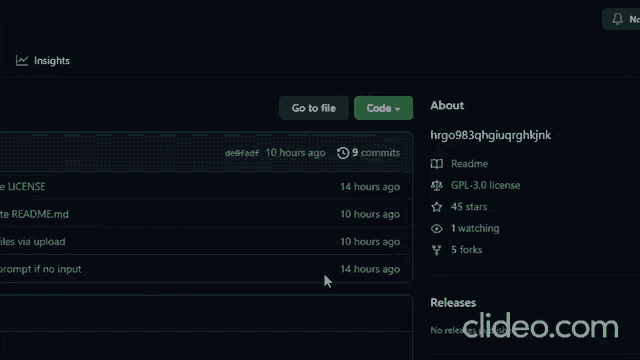
Task: Click the star icon in About
Action: (437, 207)
